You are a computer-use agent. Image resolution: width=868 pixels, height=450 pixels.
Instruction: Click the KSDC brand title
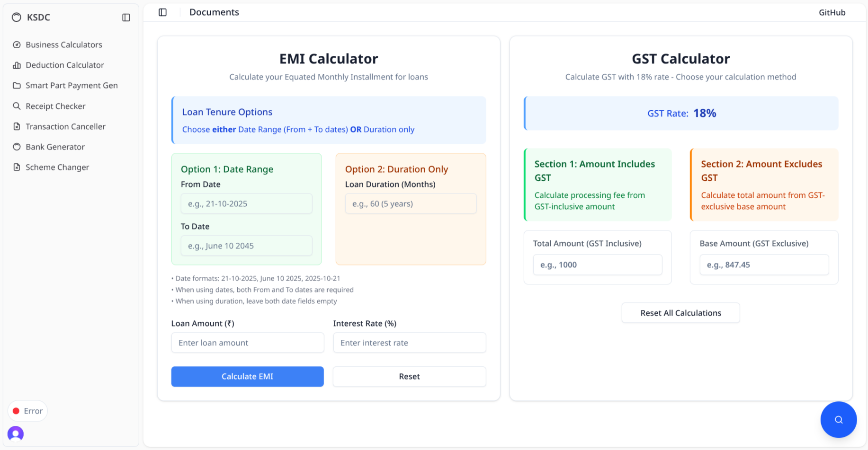point(38,18)
